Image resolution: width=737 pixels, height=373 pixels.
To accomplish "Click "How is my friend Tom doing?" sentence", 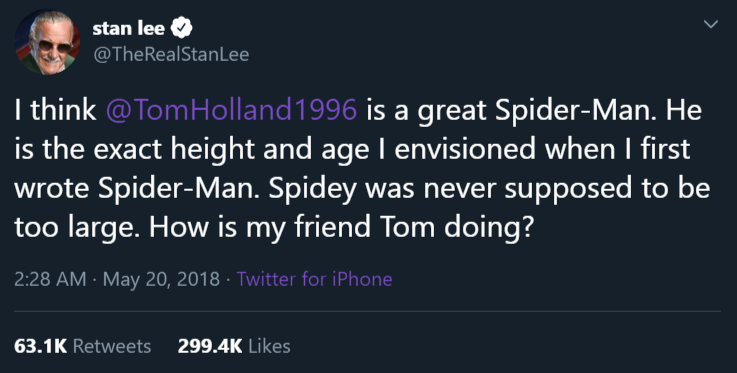I will pos(343,227).
